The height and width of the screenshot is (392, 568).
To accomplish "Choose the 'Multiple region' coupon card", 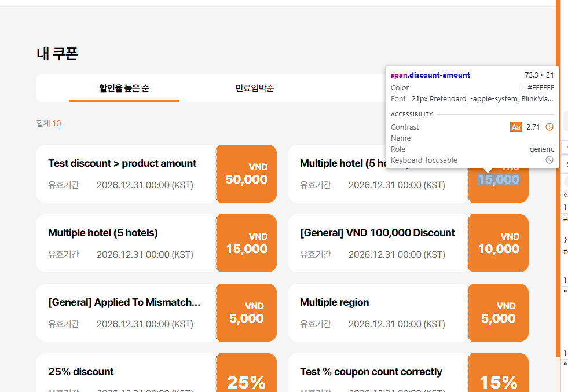I will (334, 302).
